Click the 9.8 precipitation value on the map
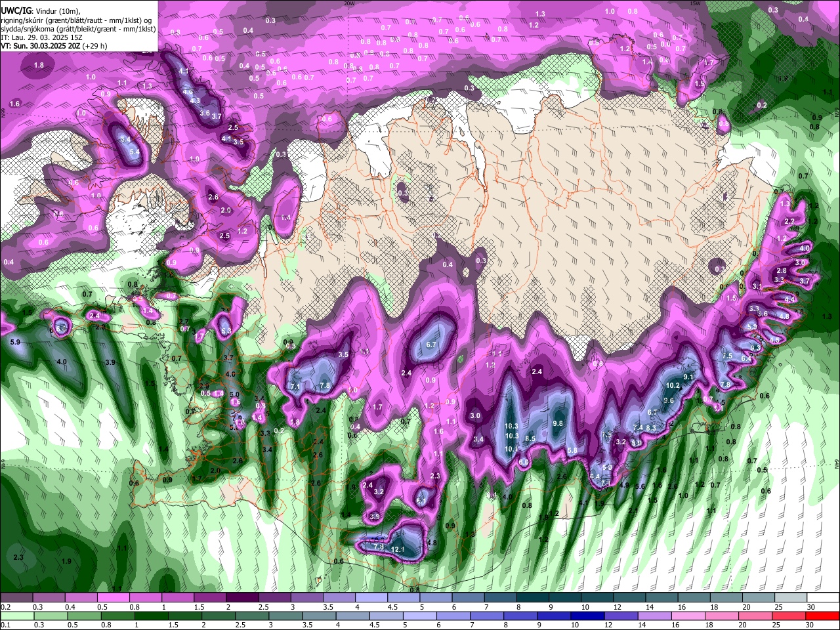Image resolution: width=840 pixels, height=630 pixels. pyautogui.click(x=558, y=423)
